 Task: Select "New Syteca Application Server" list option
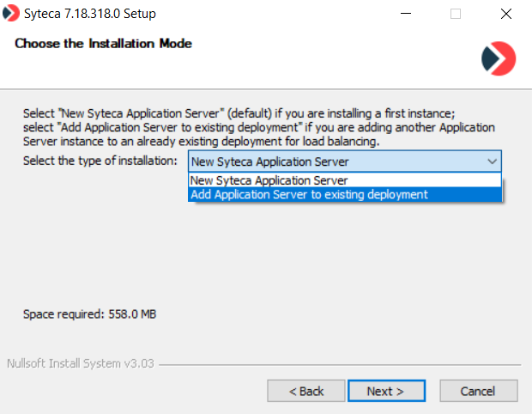pos(269,180)
